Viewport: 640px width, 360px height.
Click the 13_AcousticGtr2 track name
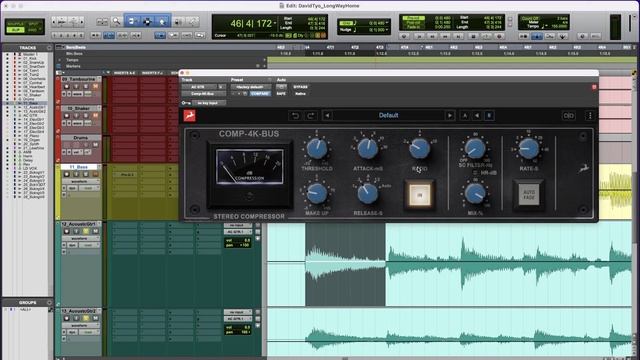pos(79,311)
